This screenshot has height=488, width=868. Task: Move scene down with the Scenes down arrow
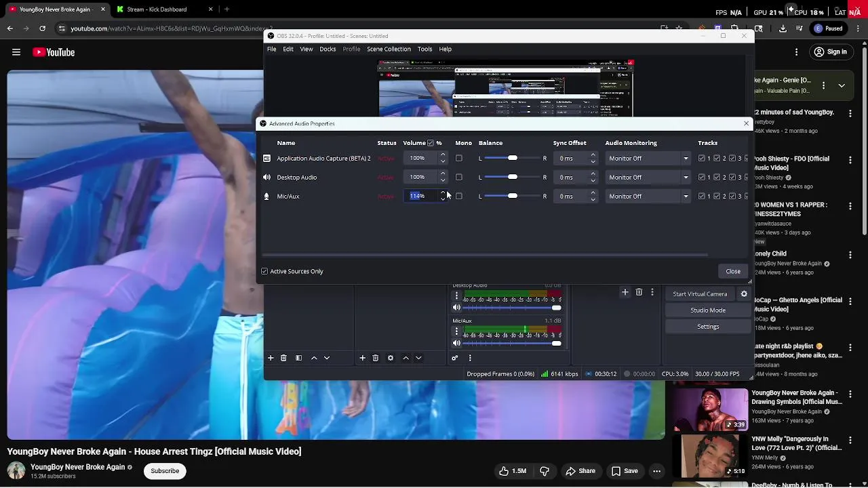(x=327, y=358)
